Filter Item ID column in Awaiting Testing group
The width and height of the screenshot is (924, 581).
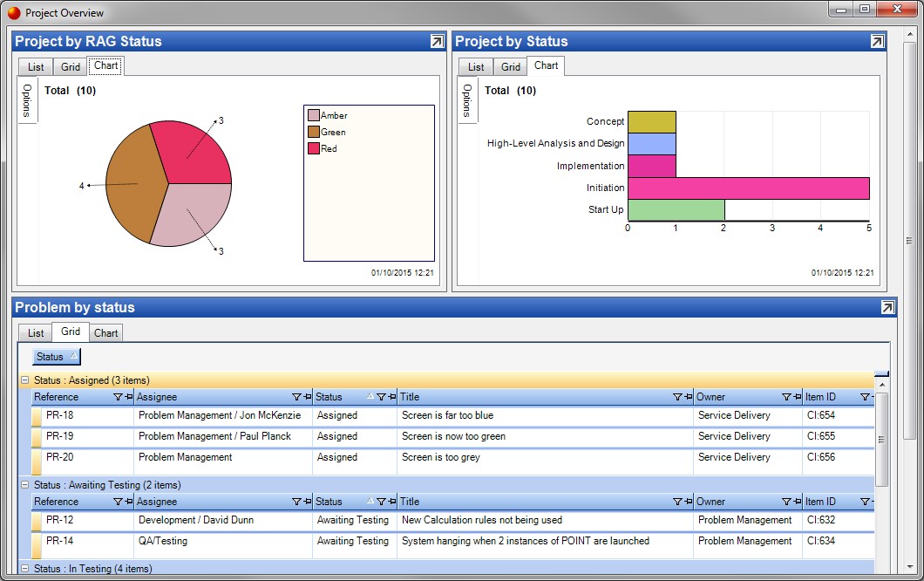[865, 502]
